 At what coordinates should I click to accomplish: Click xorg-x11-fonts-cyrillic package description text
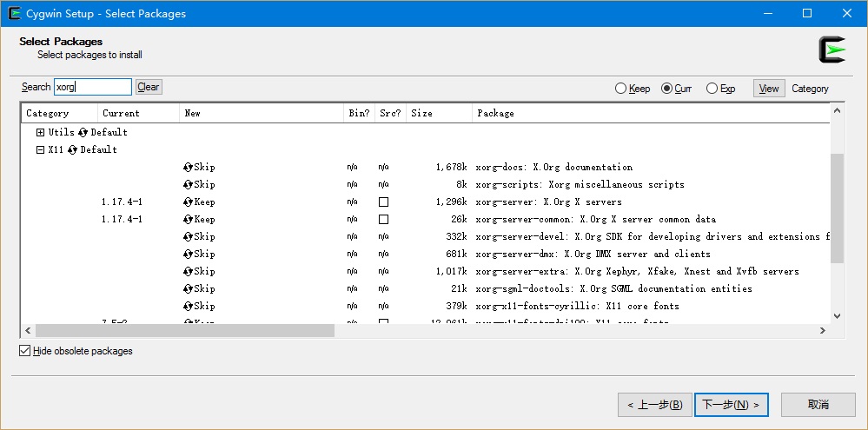coord(578,306)
